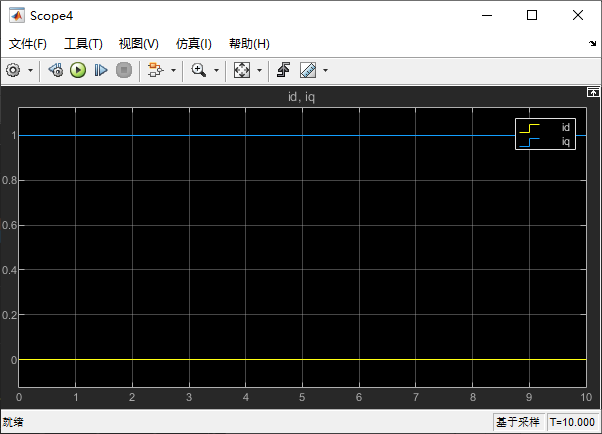Viewport: 602px width, 434px height.
Task: Open the cursor measurements ruler icon
Action: [308, 70]
